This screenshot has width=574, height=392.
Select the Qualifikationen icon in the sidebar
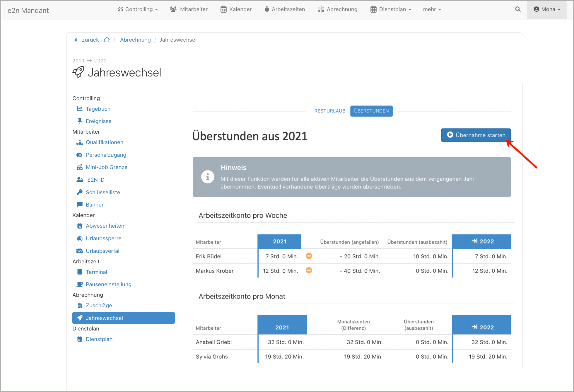[79, 142]
